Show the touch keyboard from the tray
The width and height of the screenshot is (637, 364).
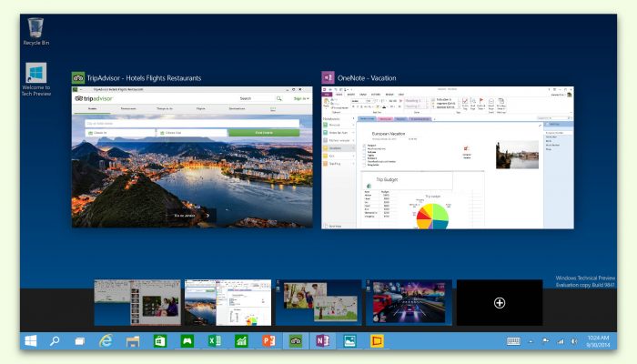click(513, 341)
